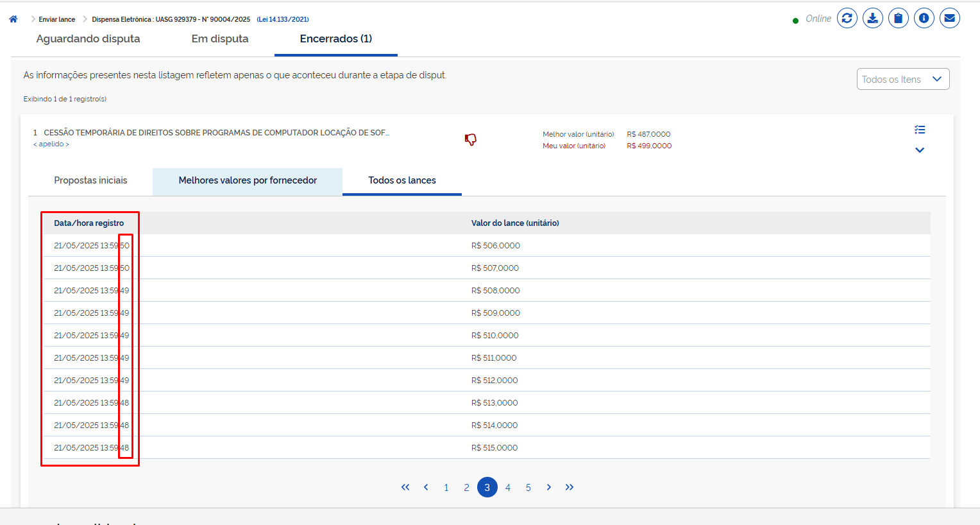Click the red thumbs-down icon
980x525 pixels.
point(471,139)
